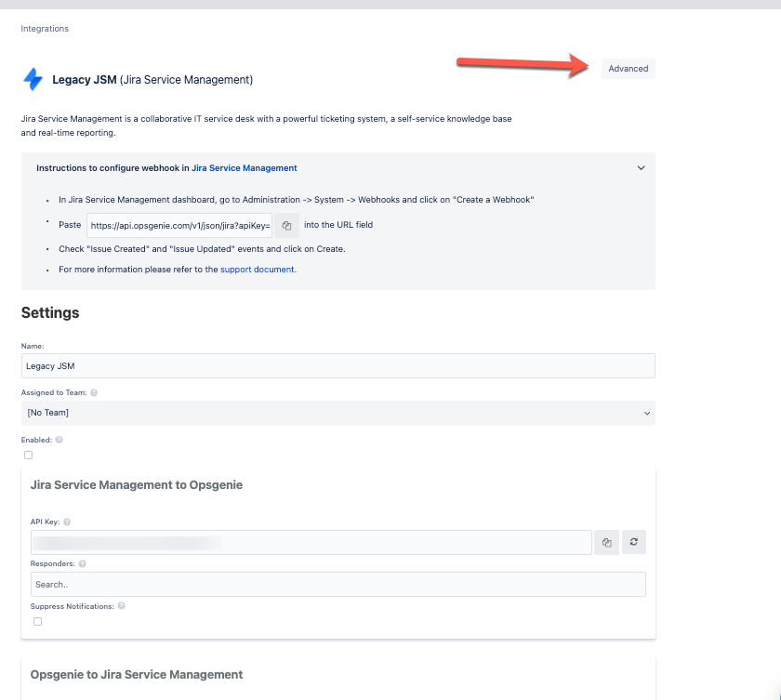The image size is (781, 700).
Task: Click the webhook URL text field
Action: point(179,226)
